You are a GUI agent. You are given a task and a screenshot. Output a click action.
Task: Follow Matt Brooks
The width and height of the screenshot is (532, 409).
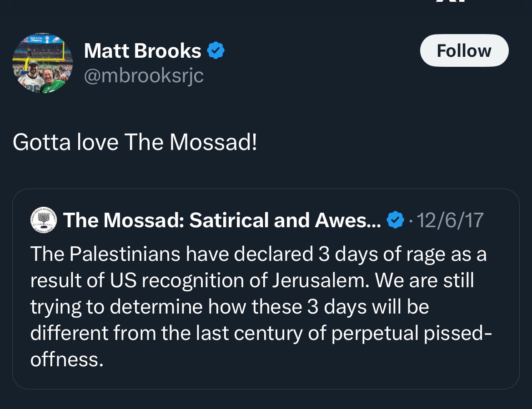(464, 50)
